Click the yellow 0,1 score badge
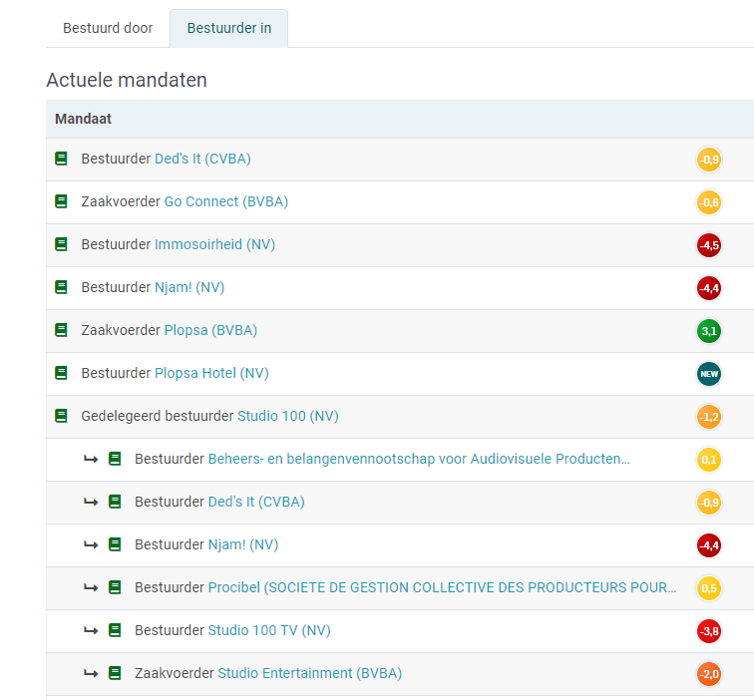Image resolution: width=754 pixels, height=700 pixels. (x=708, y=460)
